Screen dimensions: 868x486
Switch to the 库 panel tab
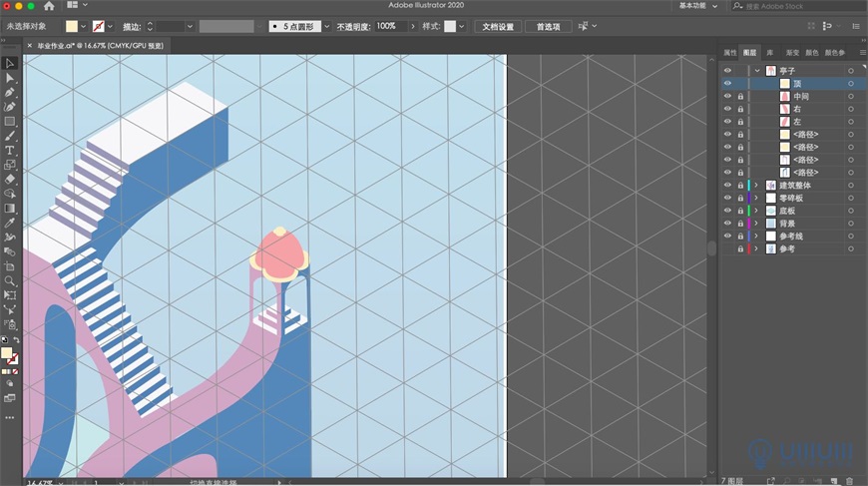pos(769,53)
